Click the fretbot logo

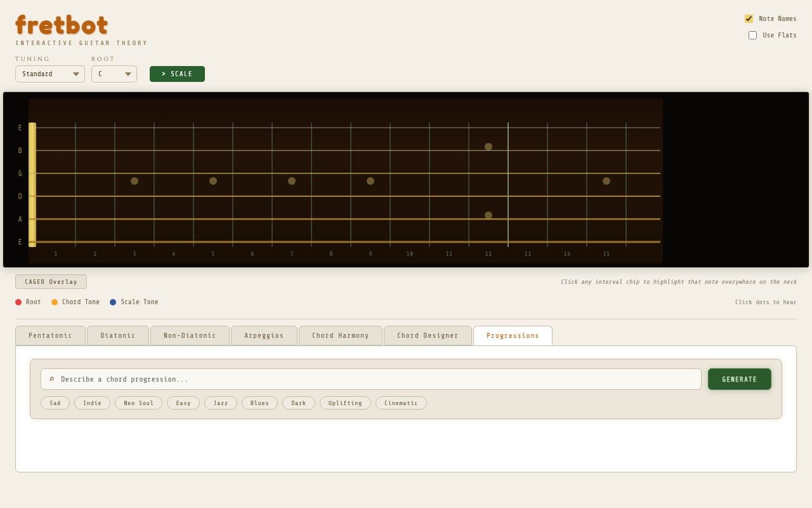61,25
